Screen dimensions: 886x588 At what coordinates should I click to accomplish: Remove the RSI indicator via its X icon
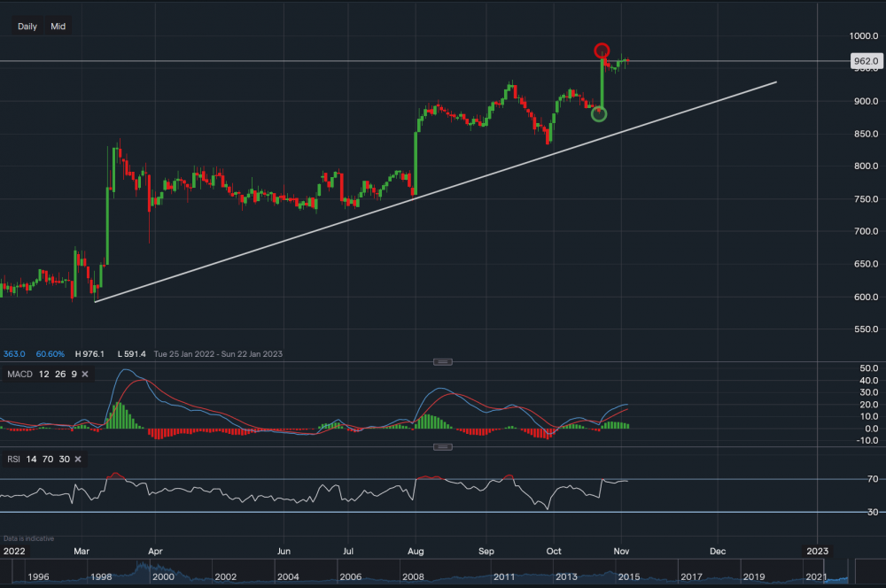76,460
